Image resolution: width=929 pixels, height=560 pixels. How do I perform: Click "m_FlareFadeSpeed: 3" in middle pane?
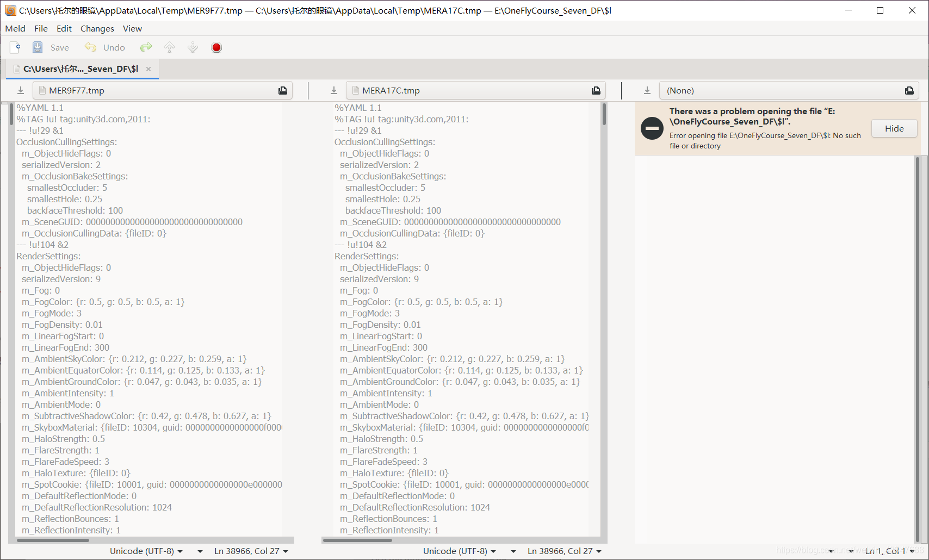[x=383, y=462]
